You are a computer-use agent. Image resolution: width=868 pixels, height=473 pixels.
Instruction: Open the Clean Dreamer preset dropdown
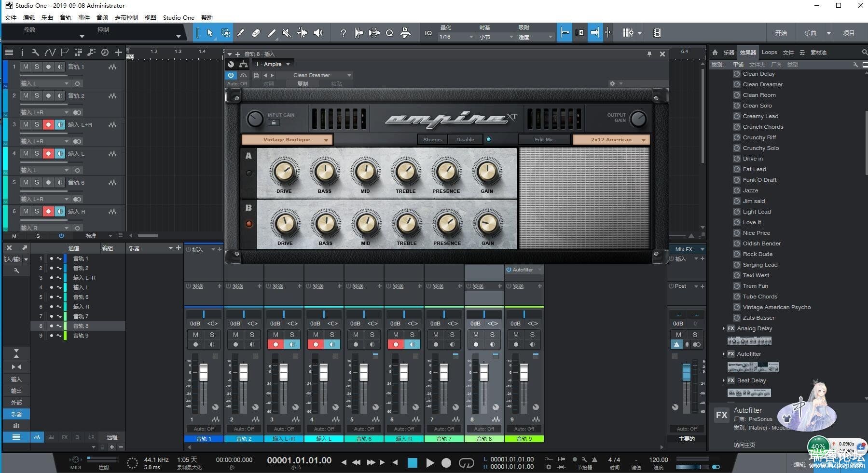click(x=315, y=75)
